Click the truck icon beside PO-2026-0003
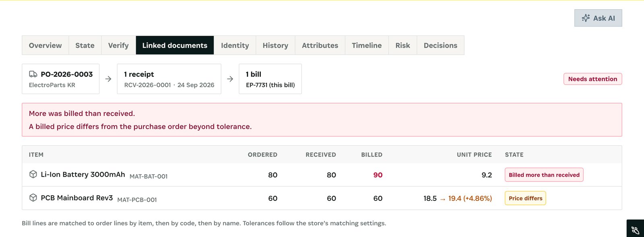The width and height of the screenshot is (644, 237). 33,74
